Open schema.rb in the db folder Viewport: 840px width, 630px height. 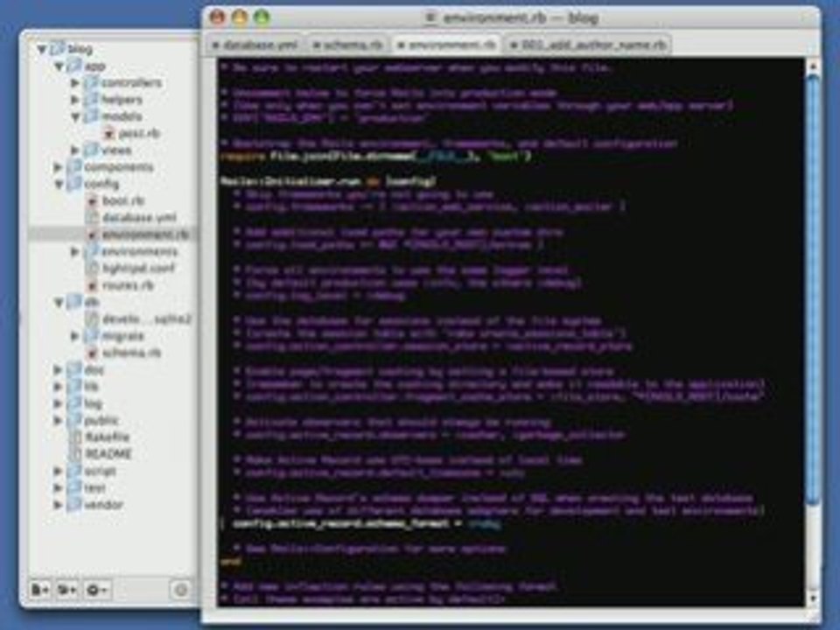click(x=132, y=353)
